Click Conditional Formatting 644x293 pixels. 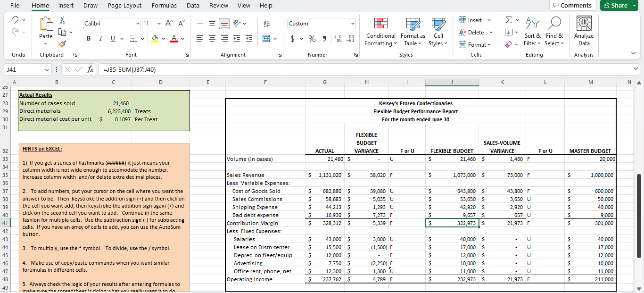[x=380, y=32]
